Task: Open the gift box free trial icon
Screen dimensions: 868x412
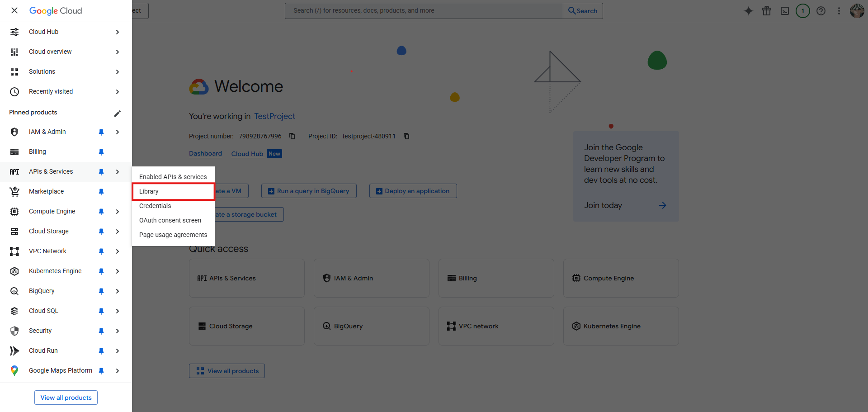Action: pos(767,11)
